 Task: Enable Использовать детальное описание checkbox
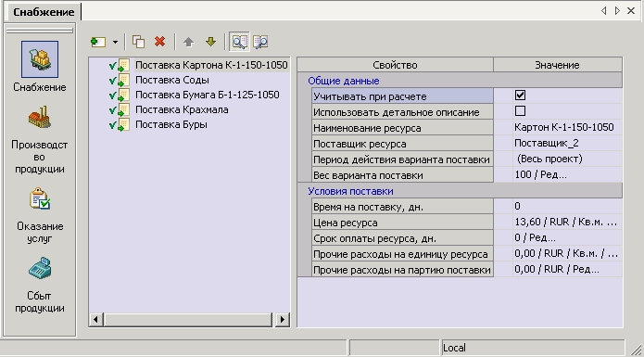click(520, 111)
